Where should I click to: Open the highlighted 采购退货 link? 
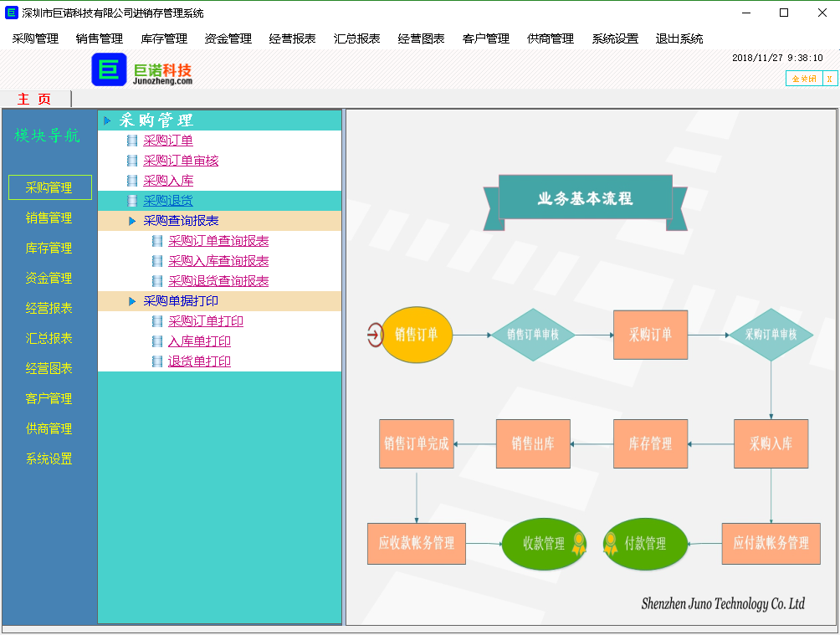168,201
